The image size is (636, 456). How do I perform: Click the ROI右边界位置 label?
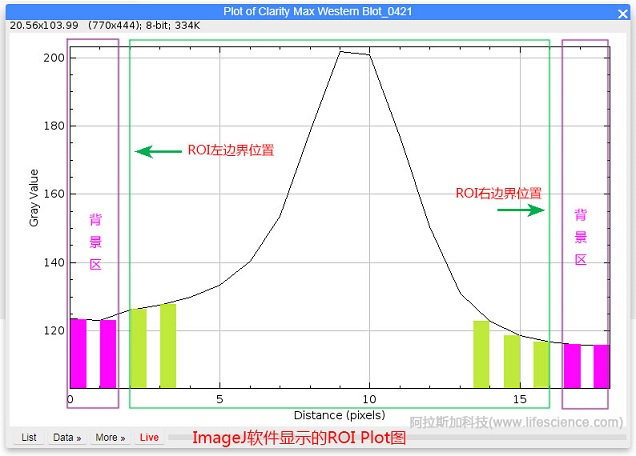click(499, 192)
